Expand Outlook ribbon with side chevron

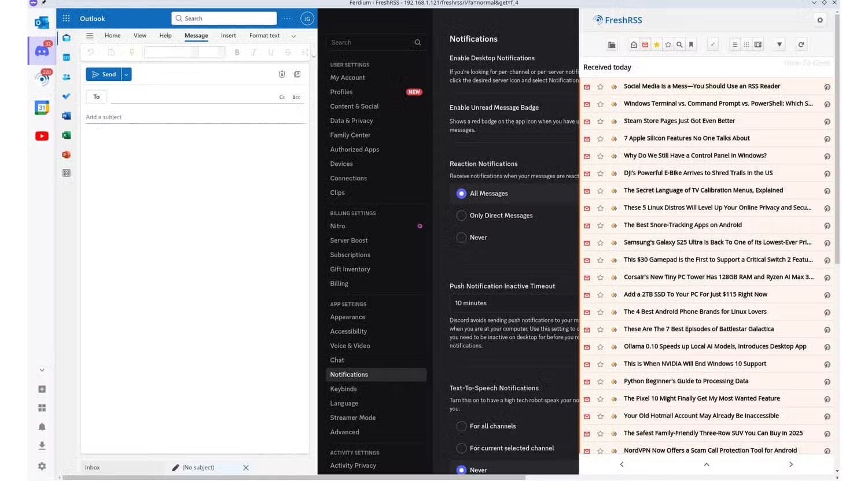(314, 56)
